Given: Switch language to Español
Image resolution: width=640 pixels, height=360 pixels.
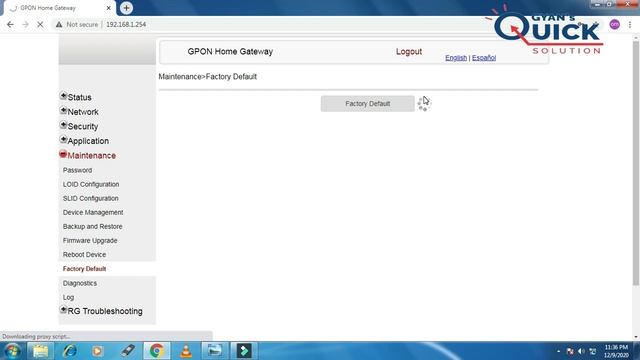Looking at the screenshot, I should 484,58.
